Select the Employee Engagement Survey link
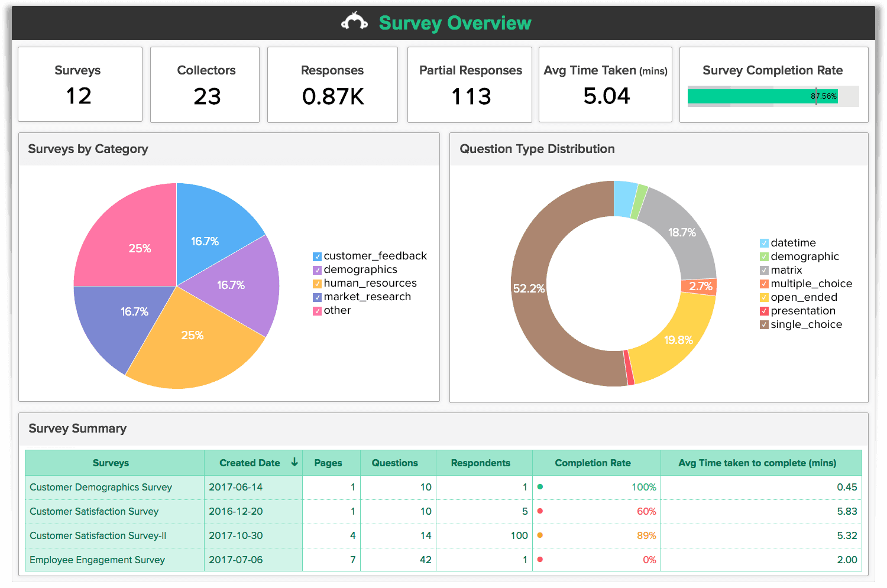Screen dimensions: 887x588 tap(97, 560)
